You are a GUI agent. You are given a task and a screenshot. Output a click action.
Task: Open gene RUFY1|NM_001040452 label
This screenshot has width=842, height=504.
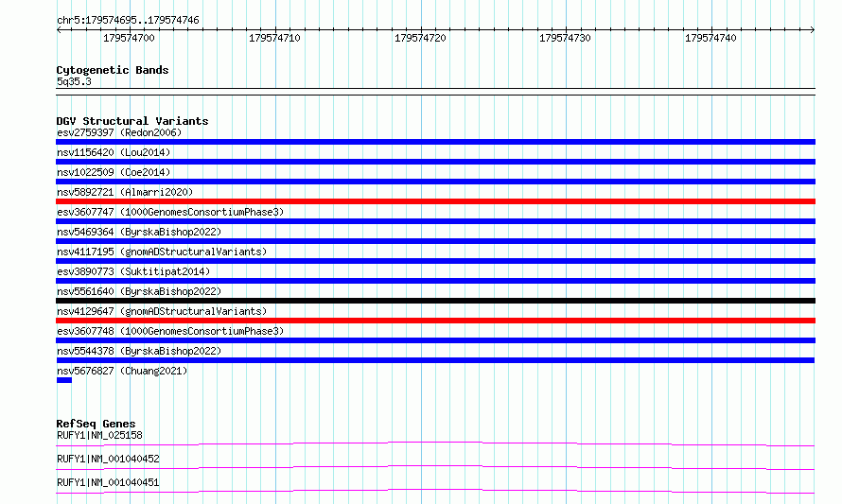[x=108, y=459]
